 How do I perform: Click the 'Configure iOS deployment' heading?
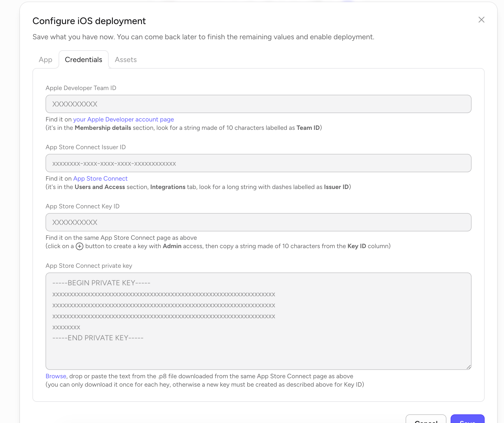coord(89,21)
